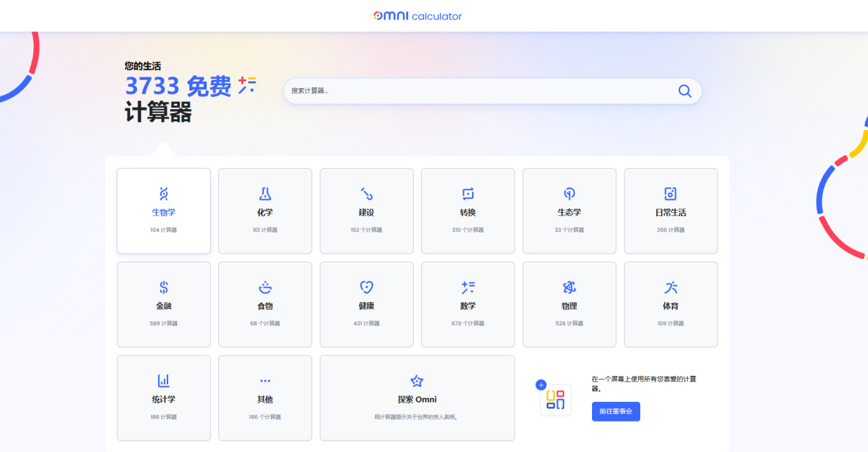Click the 健康 heart icon
Viewport: 868px width, 452px height.
coord(366,287)
